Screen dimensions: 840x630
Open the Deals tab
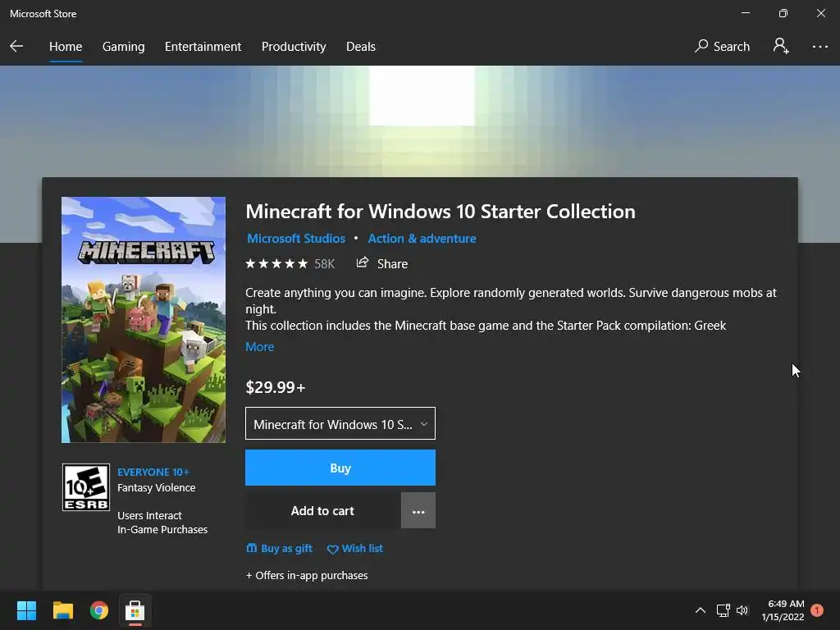coord(361,47)
